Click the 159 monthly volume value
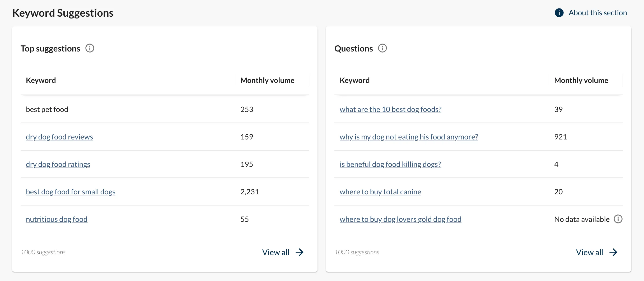 tap(247, 137)
